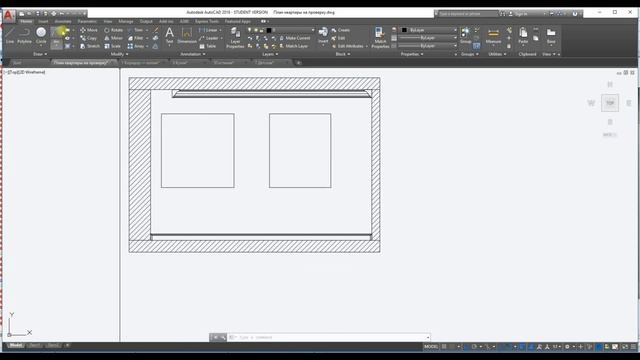Click the TOP face of ViewCube
The width and height of the screenshot is (640, 360).
(x=610, y=103)
